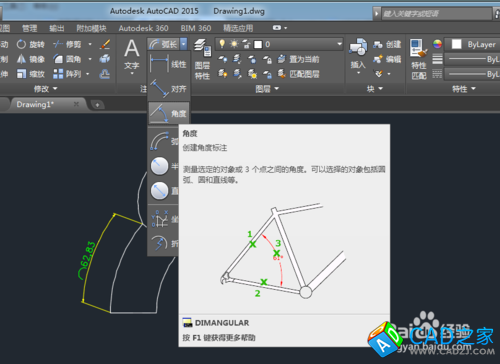Choose Angular (角度) dimension from the menu
Image resolution: width=500 pixels, height=364 pixels.
169,113
